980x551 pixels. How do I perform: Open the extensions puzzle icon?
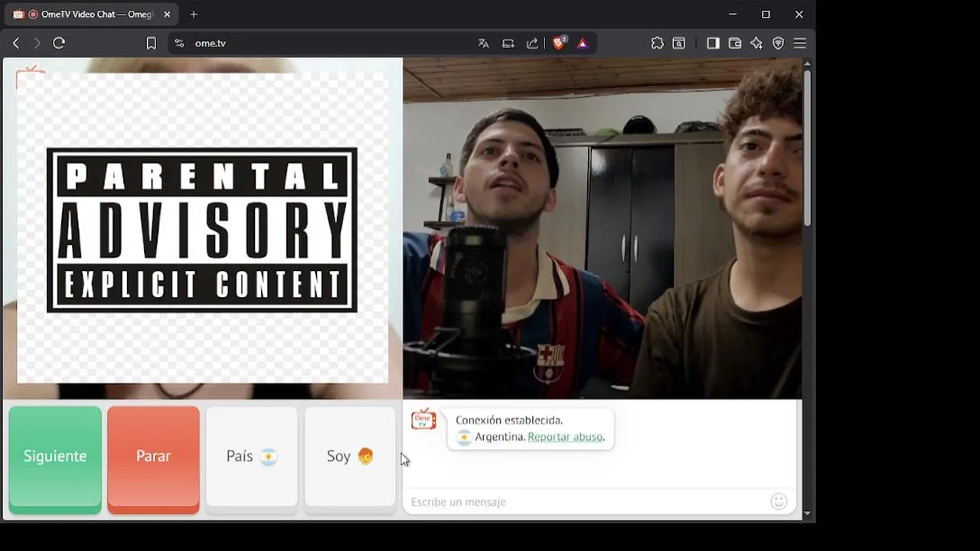[x=657, y=44]
